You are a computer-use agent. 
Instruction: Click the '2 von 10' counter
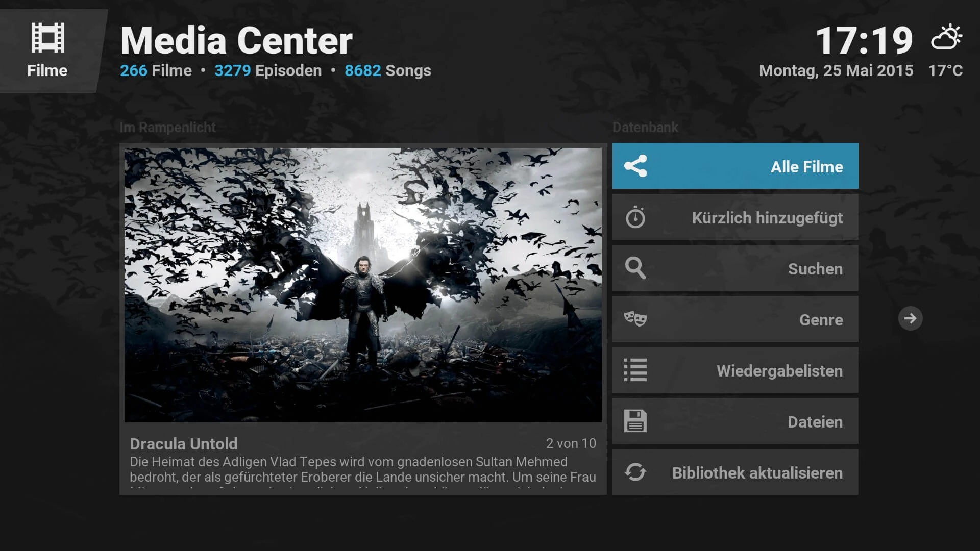tap(571, 443)
